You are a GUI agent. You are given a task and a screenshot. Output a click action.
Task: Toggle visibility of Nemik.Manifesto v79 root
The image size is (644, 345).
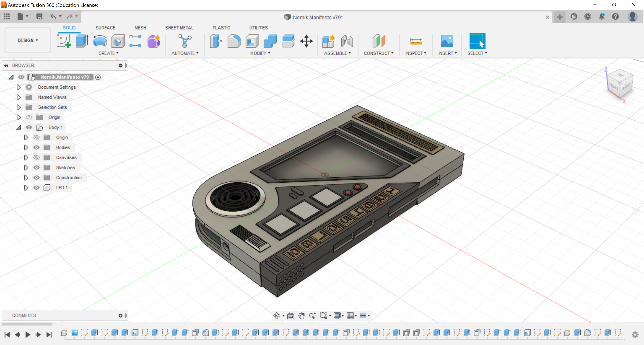21,77
